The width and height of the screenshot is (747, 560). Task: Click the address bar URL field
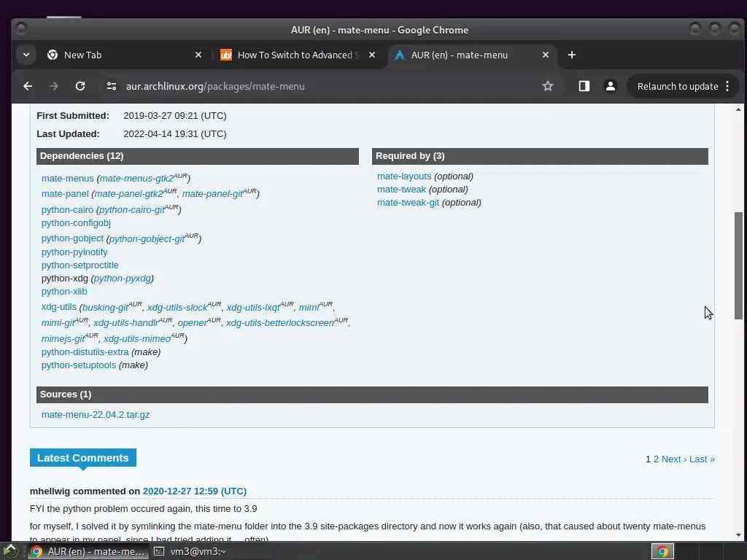click(329, 86)
